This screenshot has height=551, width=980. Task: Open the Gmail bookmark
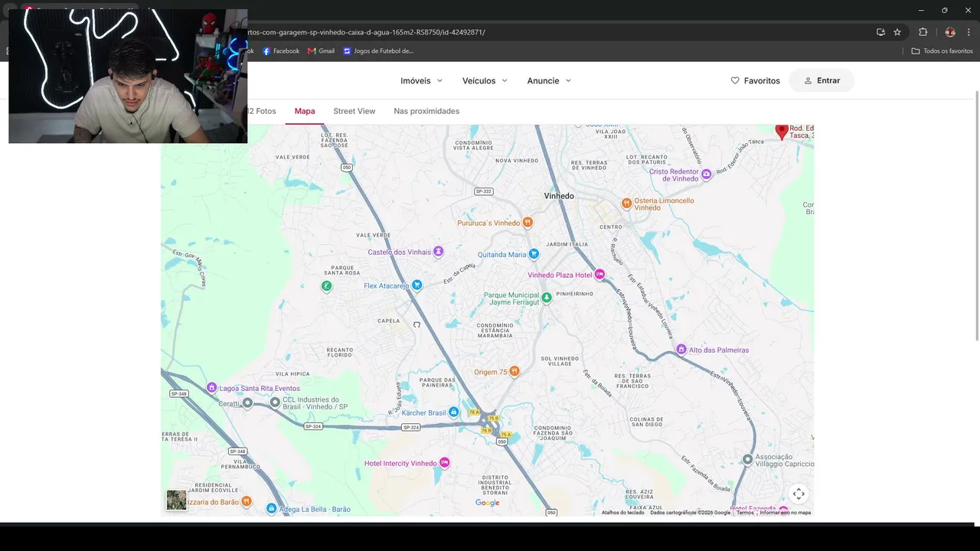(321, 51)
